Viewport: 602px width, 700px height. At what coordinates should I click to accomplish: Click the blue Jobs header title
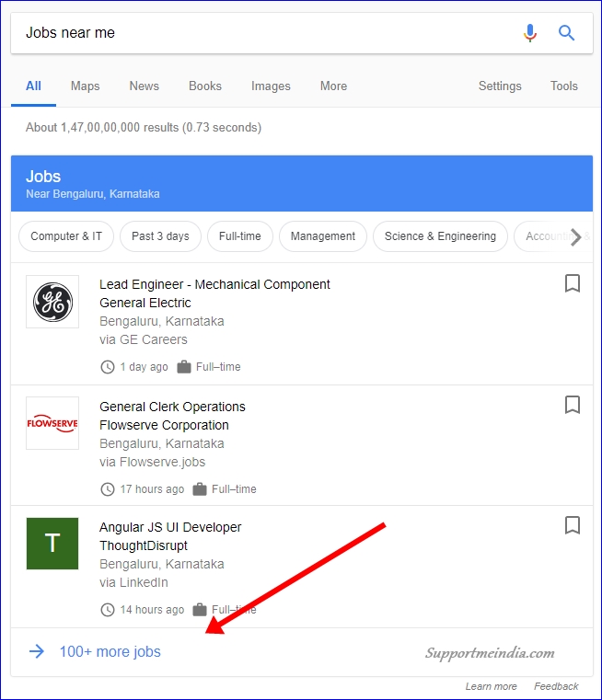pyautogui.click(x=43, y=177)
